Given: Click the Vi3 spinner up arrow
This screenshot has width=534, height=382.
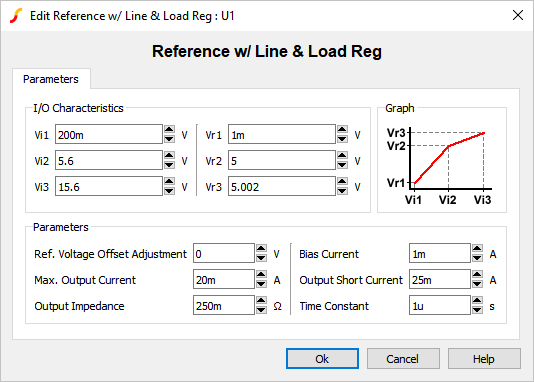Looking at the screenshot, I should click(x=169, y=181).
